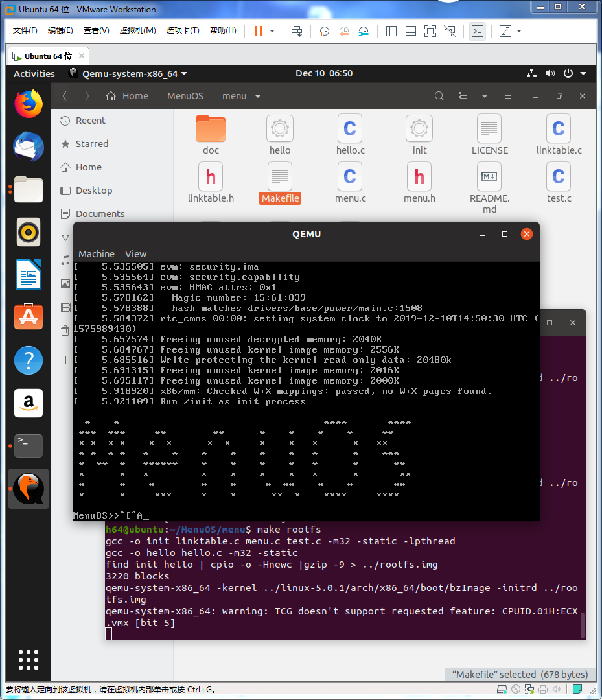The width and height of the screenshot is (602, 700).
Task: Expand the menu folder path dropdown
Action: [x=258, y=97]
